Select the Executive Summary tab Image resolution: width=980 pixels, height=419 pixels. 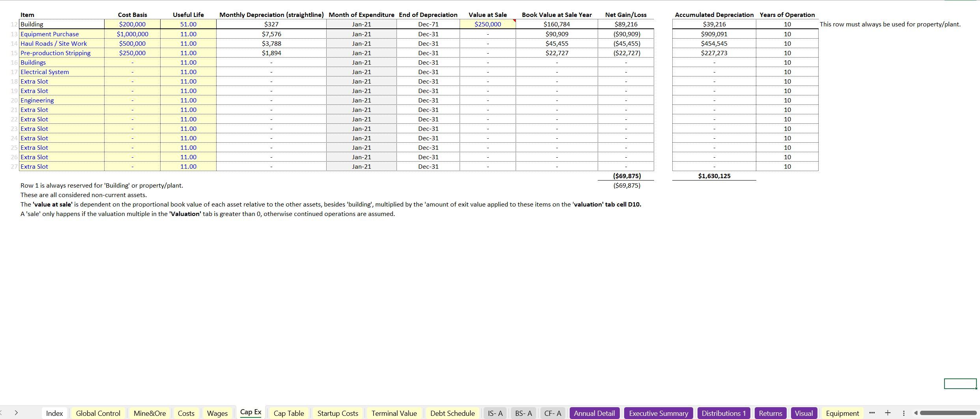click(658, 413)
